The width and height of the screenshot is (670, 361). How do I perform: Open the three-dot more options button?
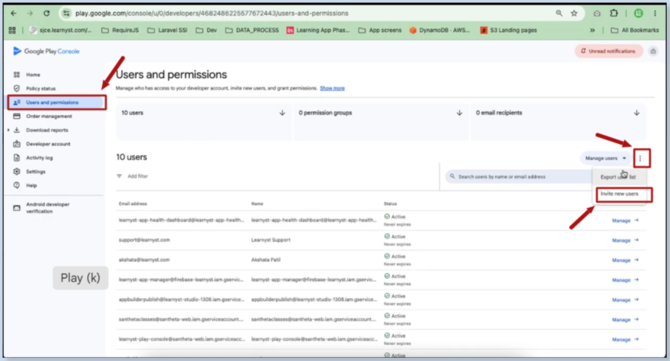tap(640, 158)
